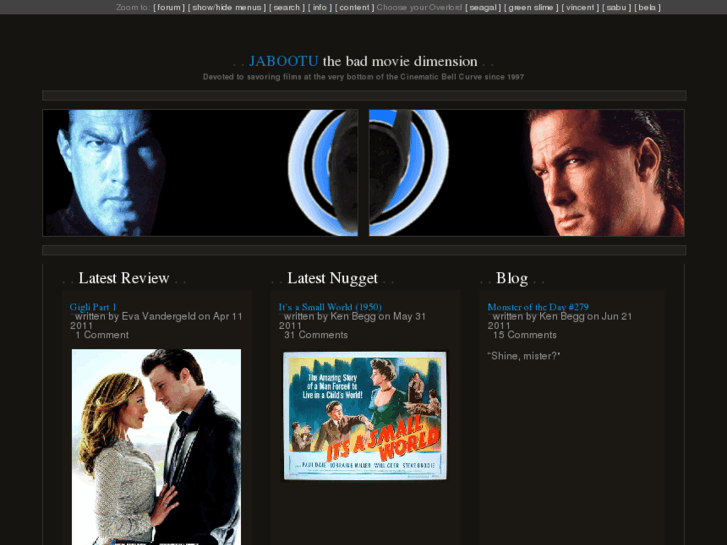
Task: Open the forum link in top bar
Action: point(169,7)
